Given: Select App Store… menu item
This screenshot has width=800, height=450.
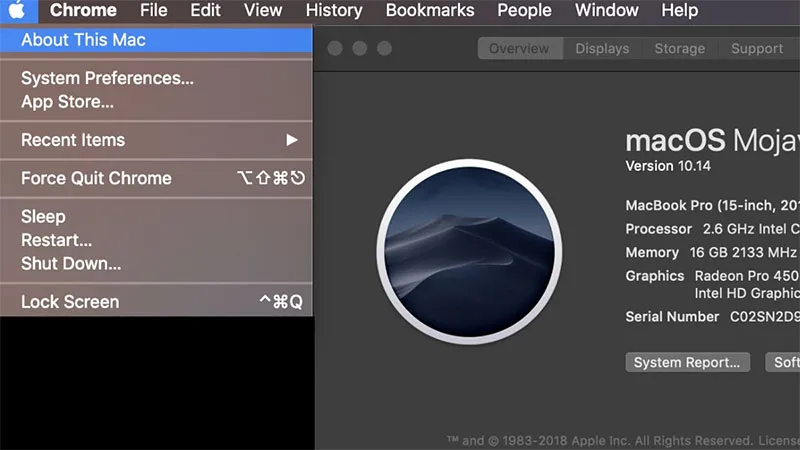Looking at the screenshot, I should [156, 102].
